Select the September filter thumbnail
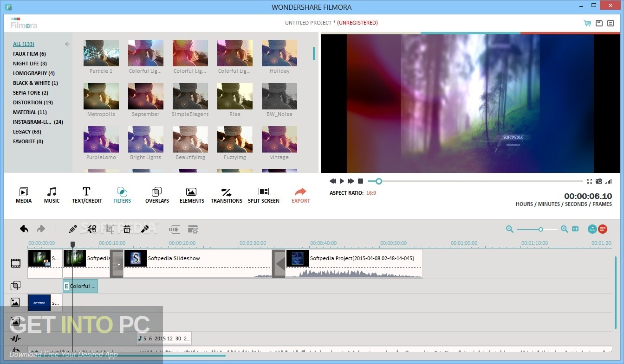Image resolution: width=624 pixels, height=364 pixels. coord(146,96)
